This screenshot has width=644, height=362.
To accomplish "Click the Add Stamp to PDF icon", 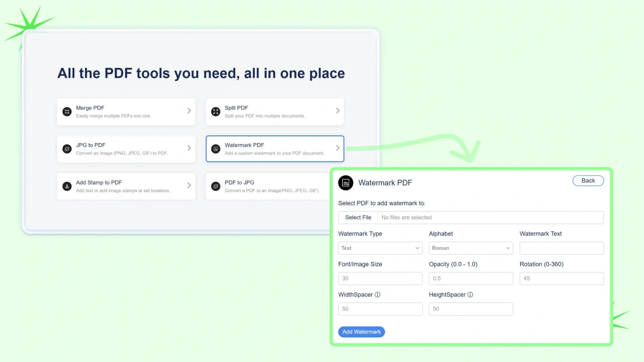I will (67, 186).
